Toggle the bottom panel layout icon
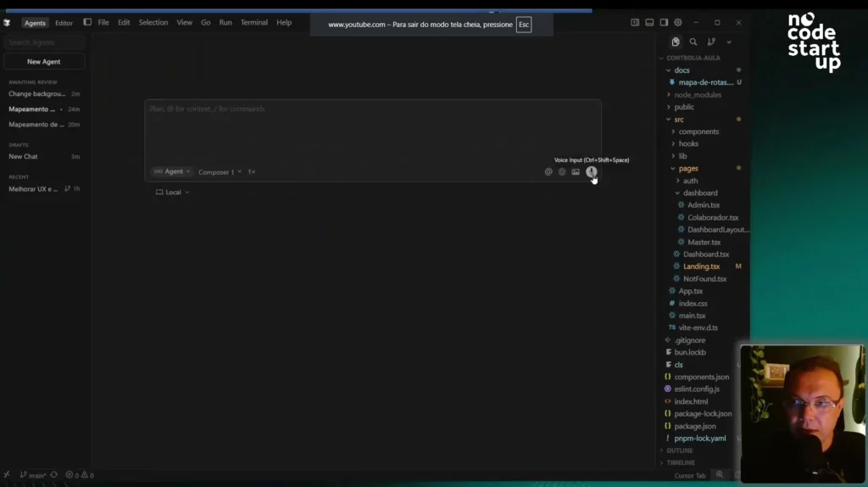The width and height of the screenshot is (868, 487). (x=649, y=23)
